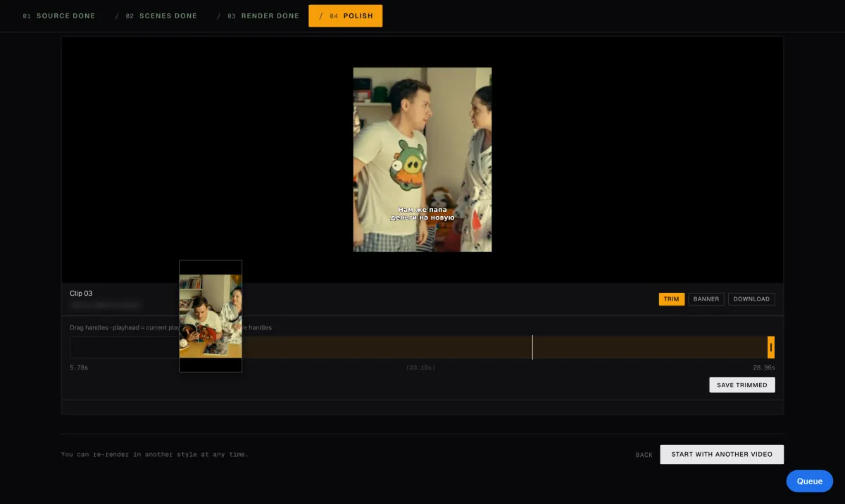Click the "Drag handles" hint text

[170, 327]
